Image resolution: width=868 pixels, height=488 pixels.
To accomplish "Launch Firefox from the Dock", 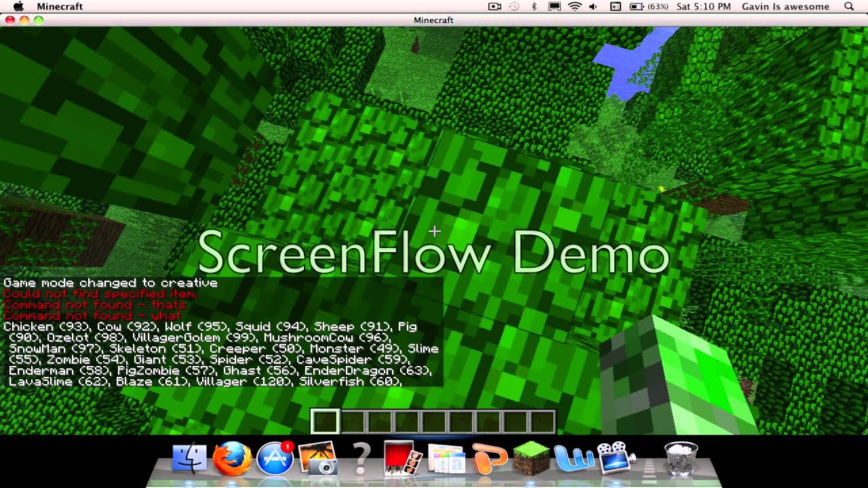I will pos(232,459).
